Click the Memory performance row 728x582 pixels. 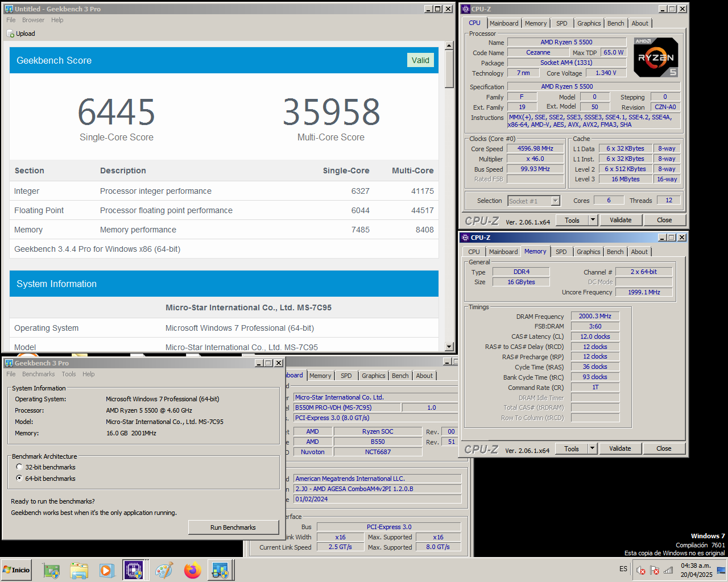224,230
